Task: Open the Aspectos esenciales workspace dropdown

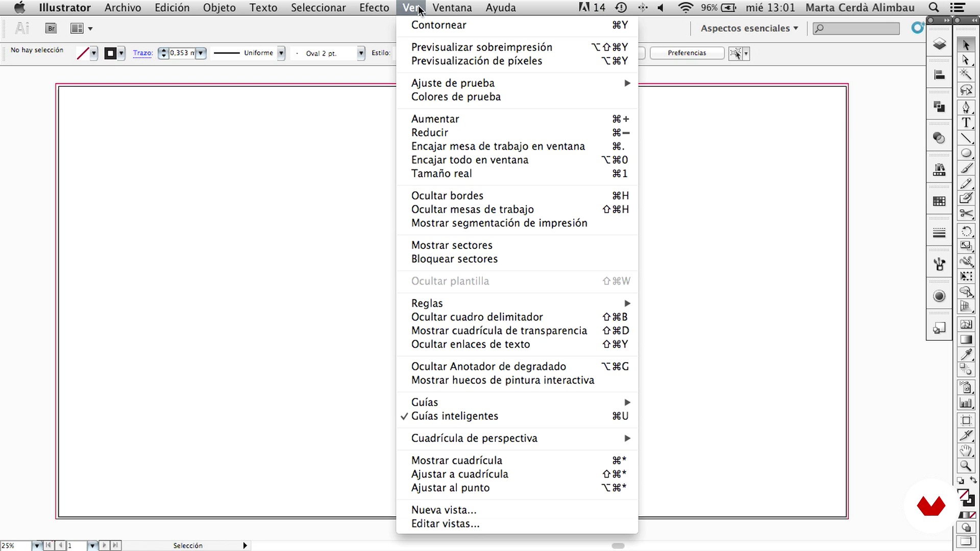Action: (x=749, y=29)
